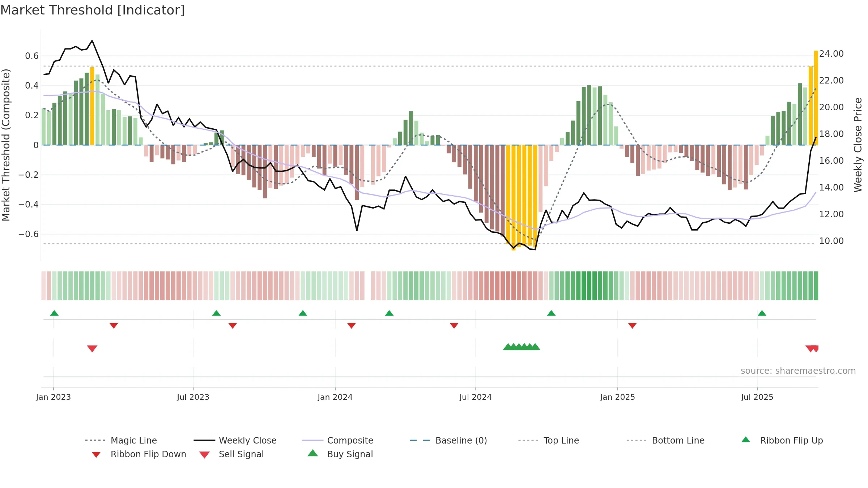
Task: Click the ribbon flip up marker in Oct 2024
Action: coord(551,313)
